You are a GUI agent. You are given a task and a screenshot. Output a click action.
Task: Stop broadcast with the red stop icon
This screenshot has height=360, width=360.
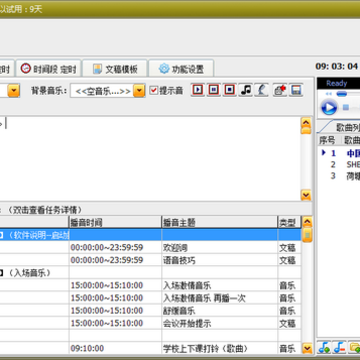pos(230,90)
